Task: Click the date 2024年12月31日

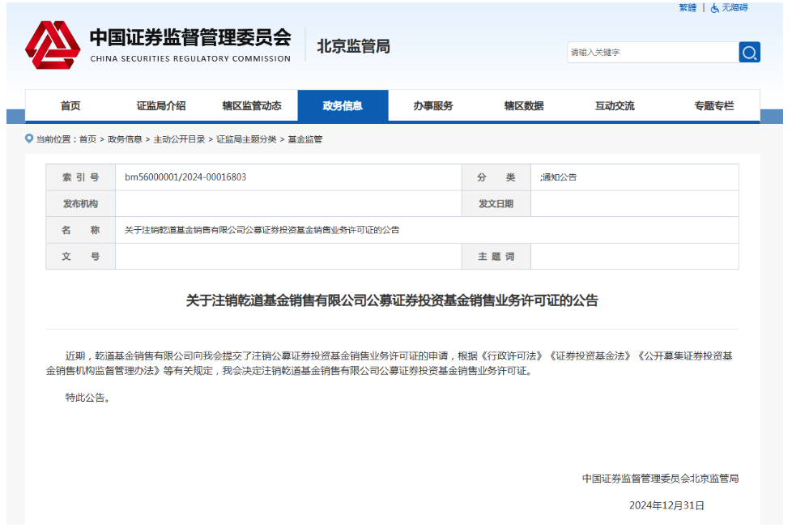Action: [x=666, y=505]
